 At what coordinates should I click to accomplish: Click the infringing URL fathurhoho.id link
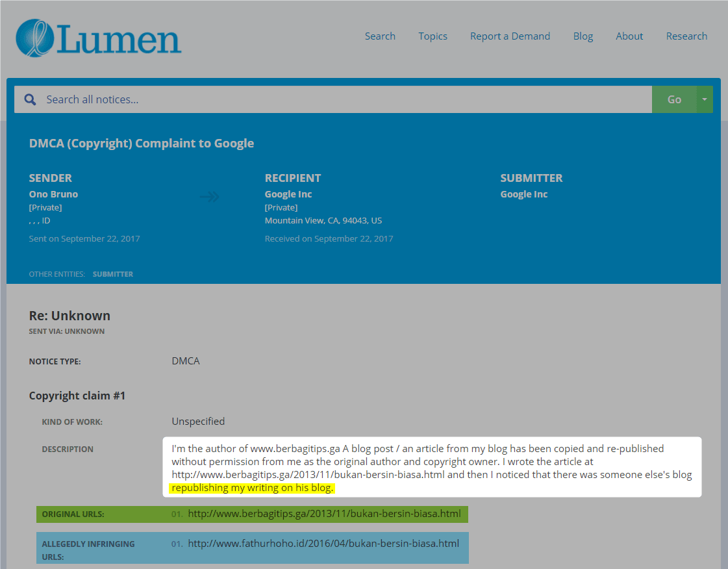(323, 544)
